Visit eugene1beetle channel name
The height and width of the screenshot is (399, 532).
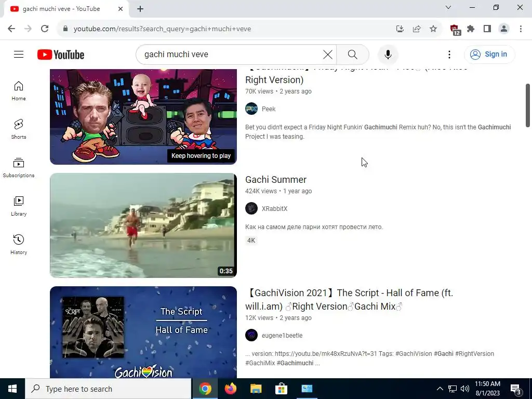coord(282,335)
